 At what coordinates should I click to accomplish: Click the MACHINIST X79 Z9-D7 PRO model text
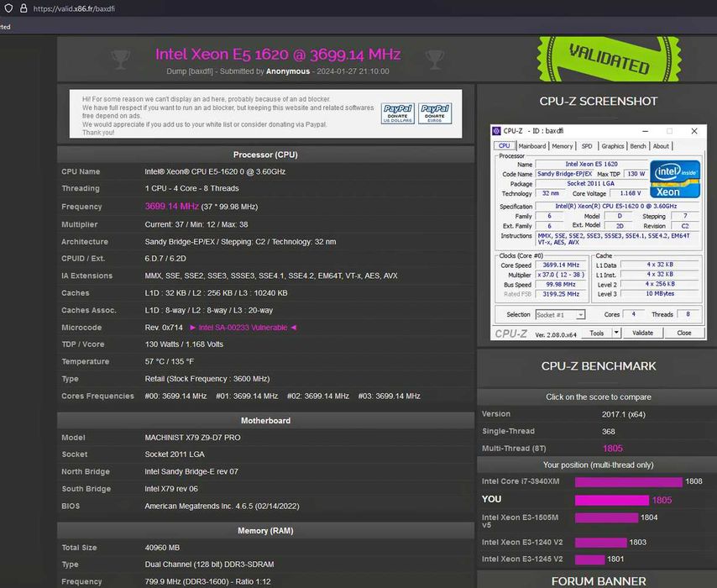click(x=192, y=438)
